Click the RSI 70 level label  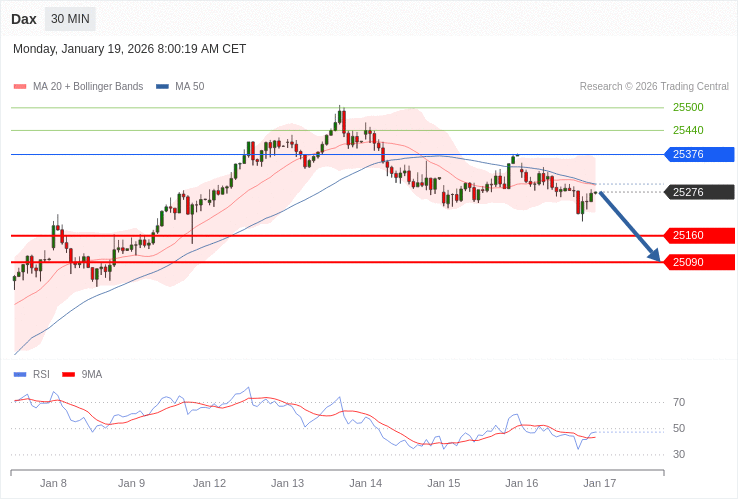[x=679, y=403]
